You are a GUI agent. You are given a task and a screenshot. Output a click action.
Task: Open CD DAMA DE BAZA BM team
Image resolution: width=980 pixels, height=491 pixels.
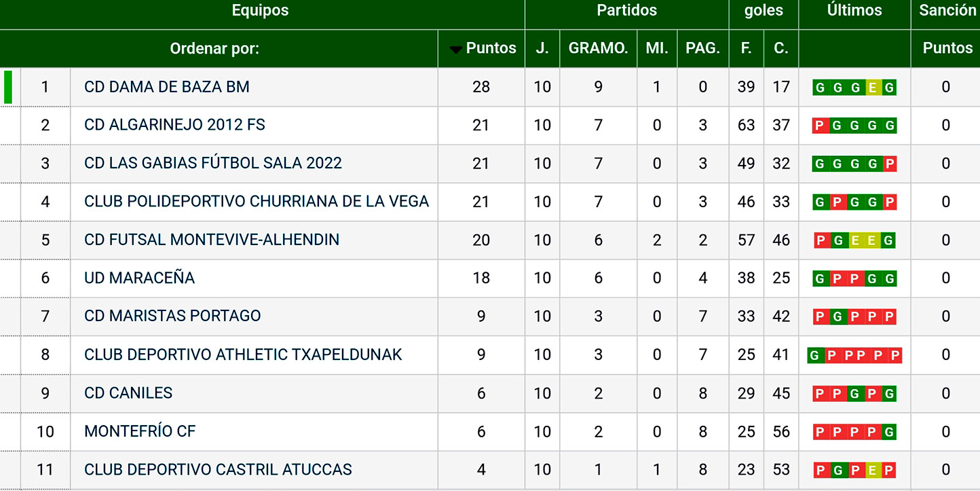coord(167,87)
